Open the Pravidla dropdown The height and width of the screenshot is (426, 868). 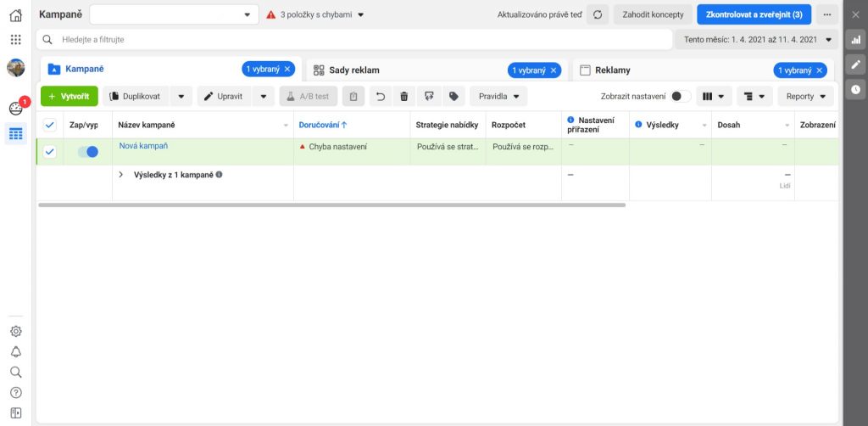coord(498,97)
